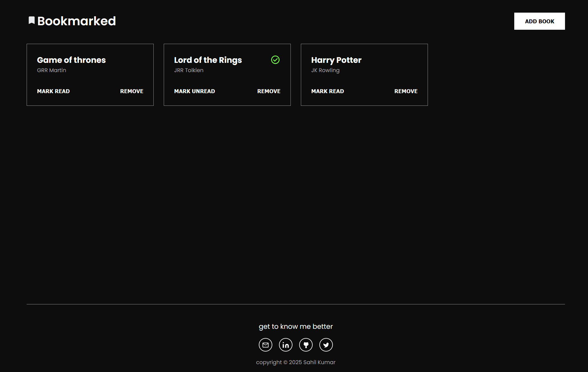Select the Lord of the Rings book title
This screenshot has height=372, width=588.
pyautogui.click(x=208, y=60)
